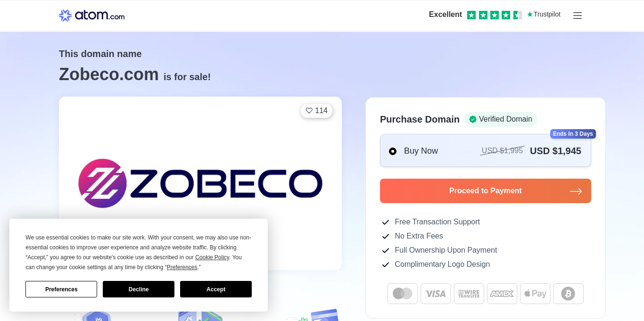Open the hamburger menu
The image size is (644, 321).
point(578,16)
